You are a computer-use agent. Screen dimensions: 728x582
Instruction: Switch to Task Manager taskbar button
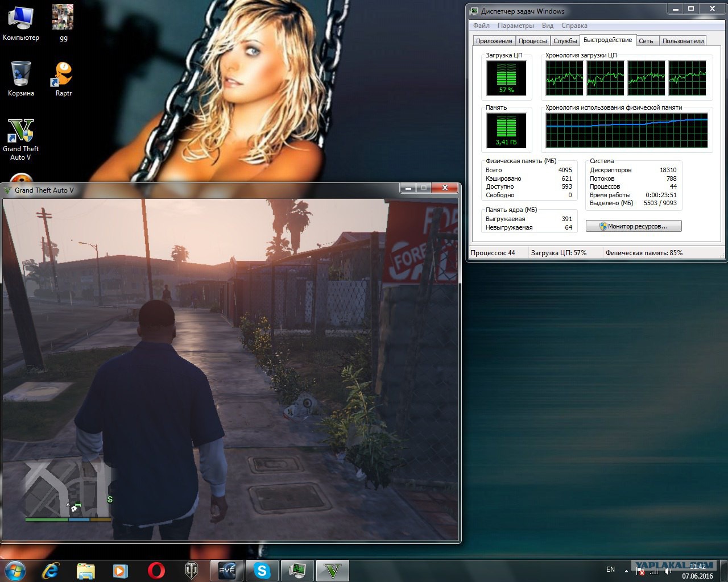point(297,571)
